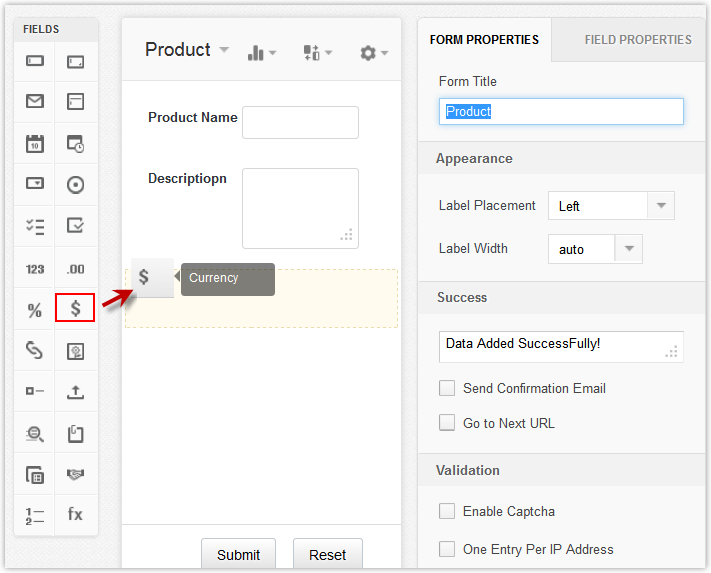This screenshot has width=711, height=573.
Task: Open the Label Placement dropdown
Action: pos(611,206)
